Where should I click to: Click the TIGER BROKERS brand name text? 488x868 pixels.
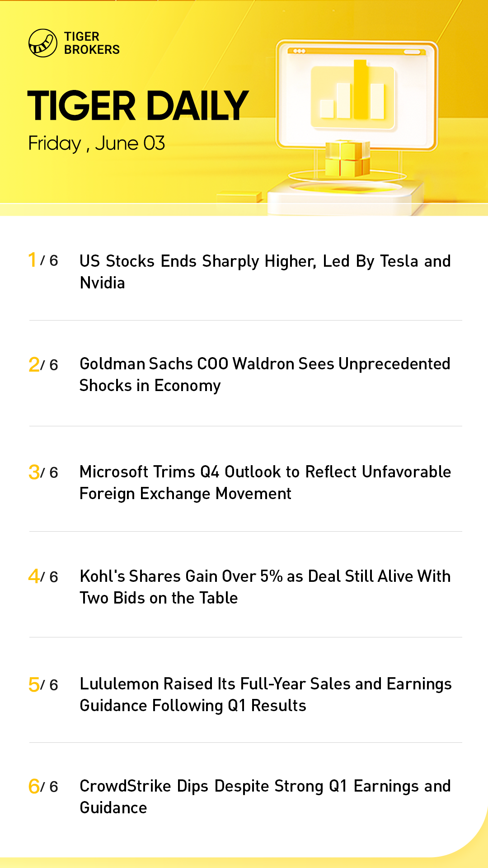coord(92,43)
